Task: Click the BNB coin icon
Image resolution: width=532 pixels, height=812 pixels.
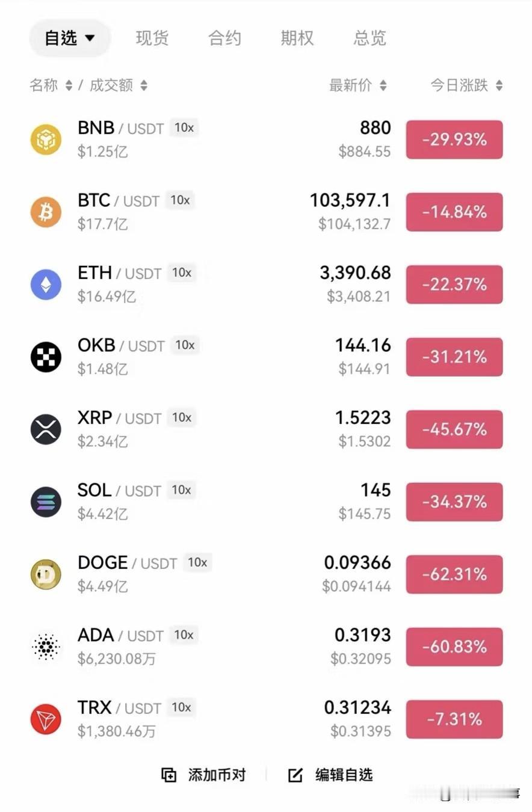Action: (46, 140)
